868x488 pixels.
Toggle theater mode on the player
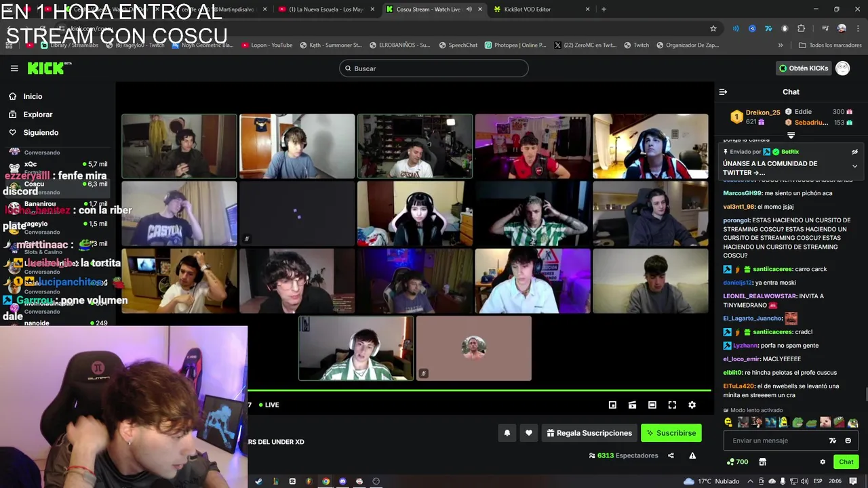[652, 405]
